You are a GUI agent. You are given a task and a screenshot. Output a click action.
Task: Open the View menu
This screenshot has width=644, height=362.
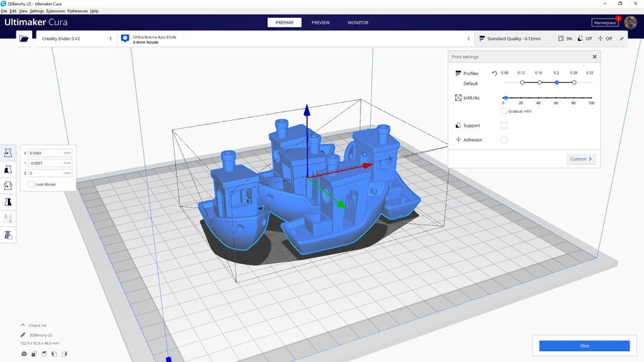24,11
